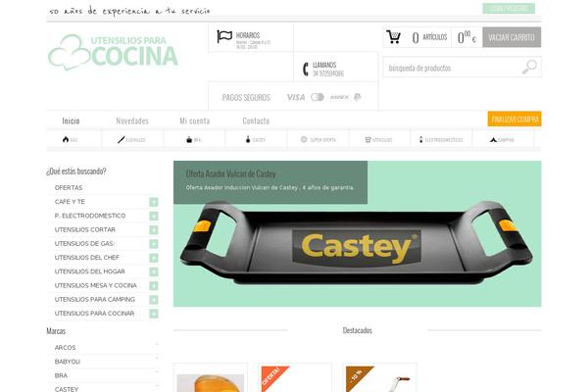
Task: Click the Horarios flag icon
Action: point(224,37)
